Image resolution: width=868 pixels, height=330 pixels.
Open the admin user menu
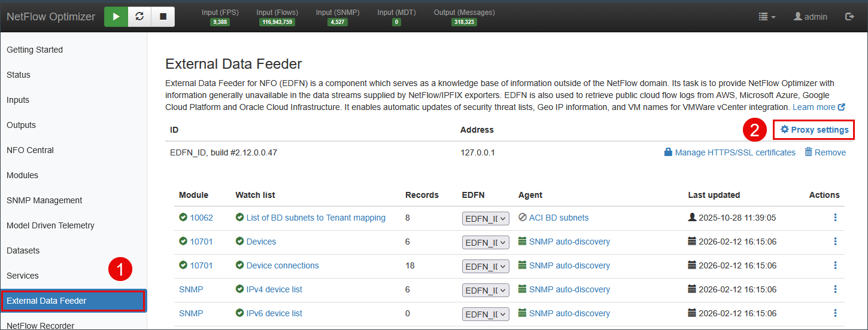810,17
